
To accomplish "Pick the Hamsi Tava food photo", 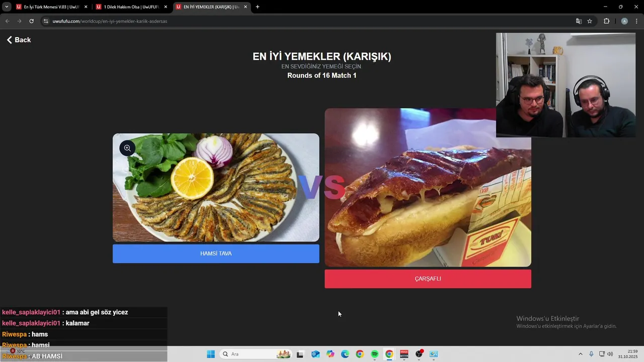I will coord(216,188).
